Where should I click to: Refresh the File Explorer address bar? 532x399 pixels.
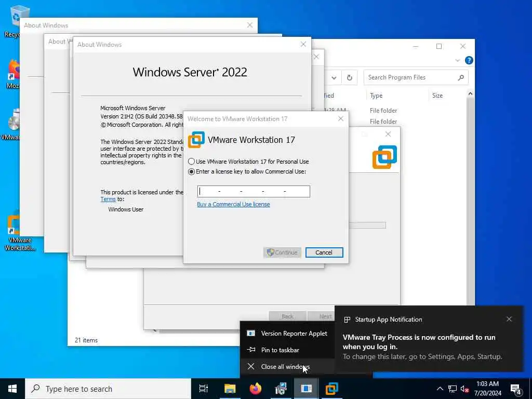point(350,78)
